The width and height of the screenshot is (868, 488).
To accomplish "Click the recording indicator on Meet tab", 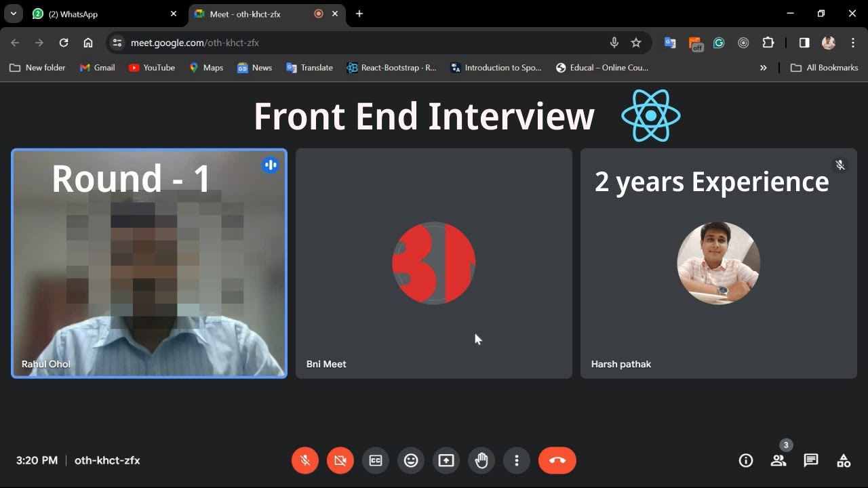I will click(x=319, y=14).
